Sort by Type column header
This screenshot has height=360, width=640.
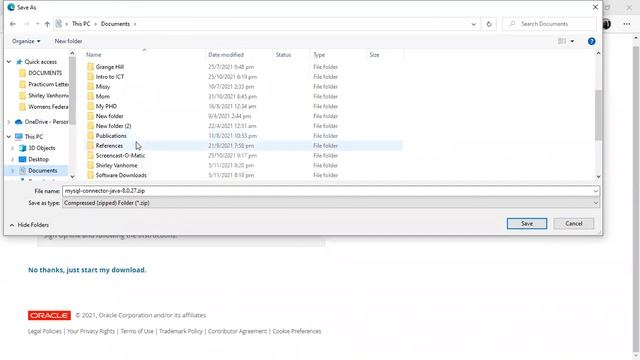319,55
